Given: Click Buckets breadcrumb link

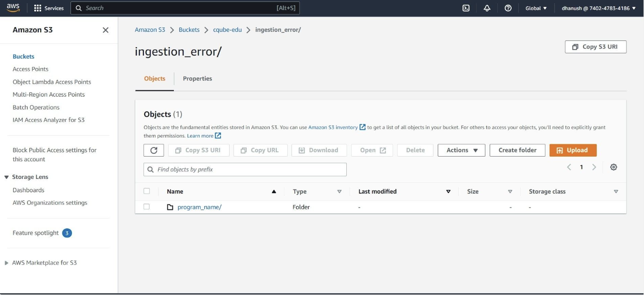Looking at the screenshot, I should point(189,30).
